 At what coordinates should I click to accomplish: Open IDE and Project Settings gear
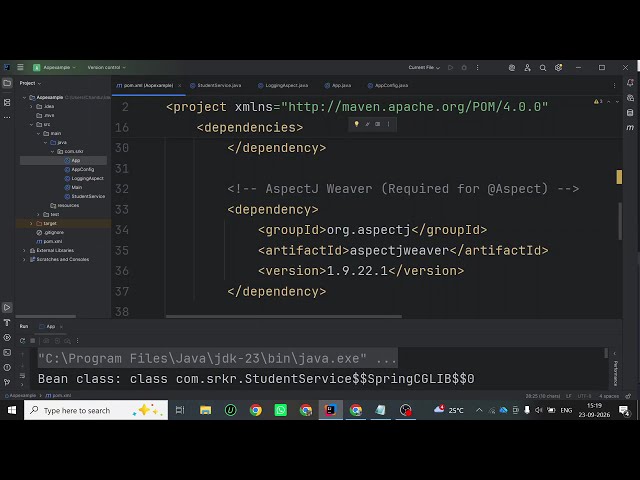pos(558,68)
